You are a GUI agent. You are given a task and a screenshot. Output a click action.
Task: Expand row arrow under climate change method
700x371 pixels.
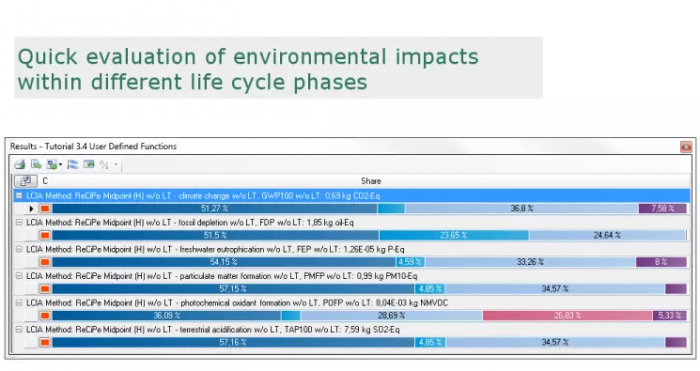point(31,208)
